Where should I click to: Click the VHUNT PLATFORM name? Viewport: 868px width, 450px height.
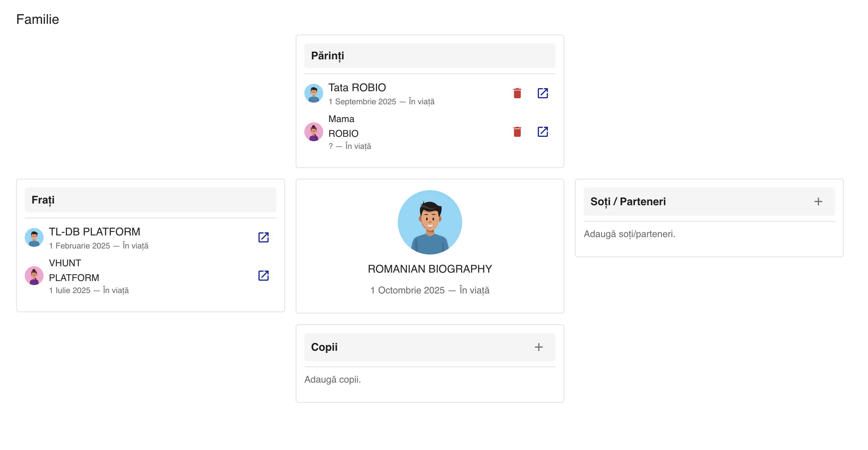coord(74,270)
